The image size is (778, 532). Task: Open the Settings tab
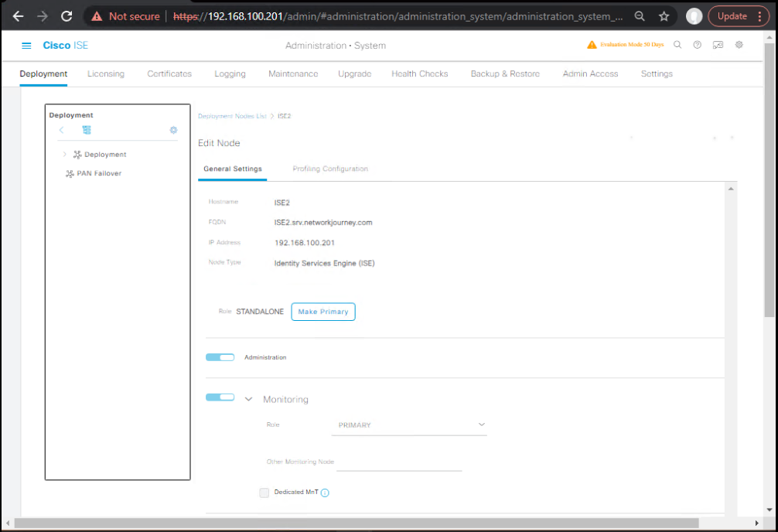tap(657, 74)
